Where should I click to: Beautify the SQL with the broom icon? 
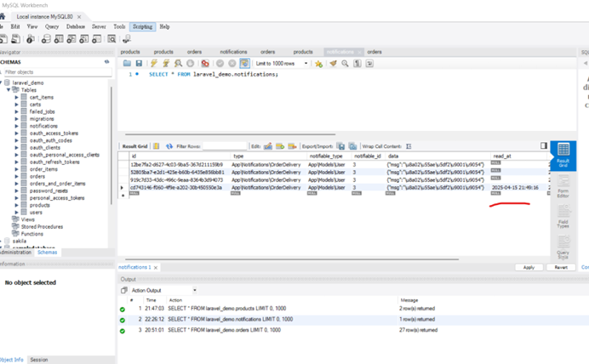pos(333,64)
